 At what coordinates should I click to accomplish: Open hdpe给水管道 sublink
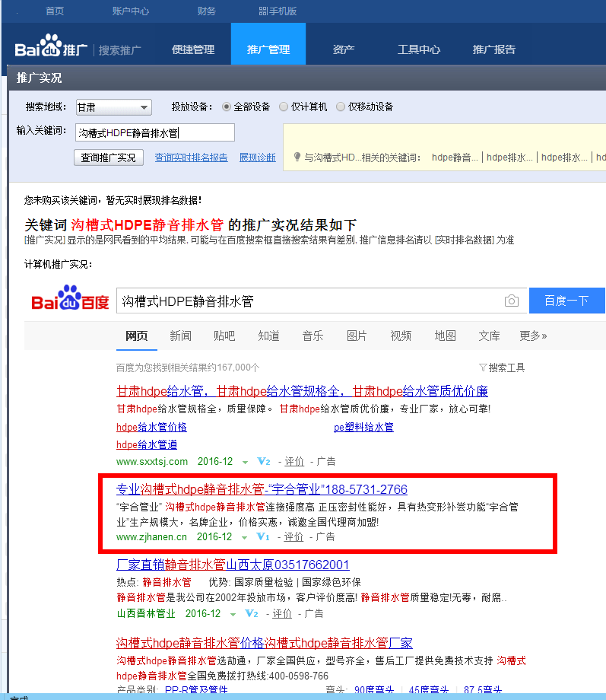point(147,444)
